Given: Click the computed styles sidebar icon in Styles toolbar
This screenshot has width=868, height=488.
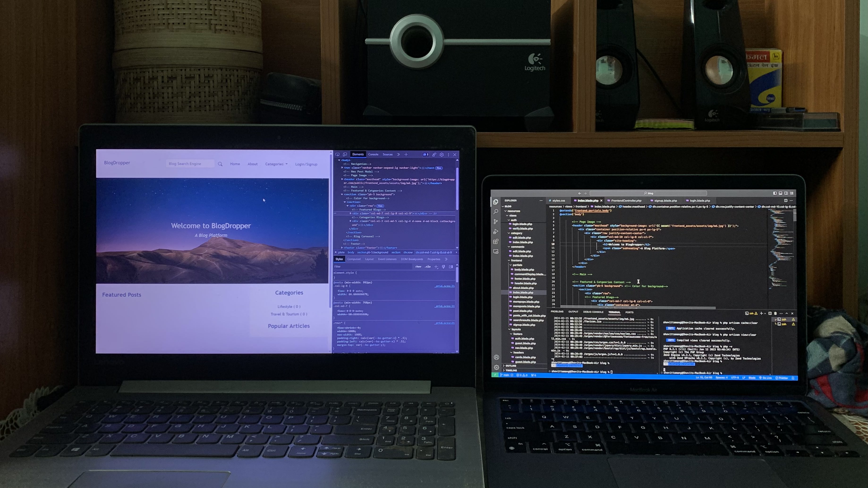Looking at the screenshot, I should click(x=451, y=267).
